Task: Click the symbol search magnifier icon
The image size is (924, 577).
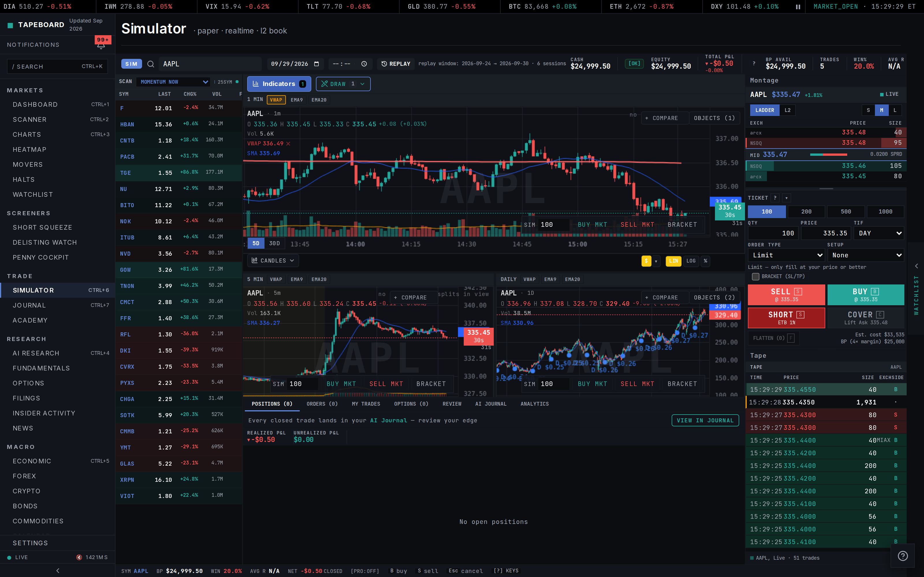Action: 151,64
